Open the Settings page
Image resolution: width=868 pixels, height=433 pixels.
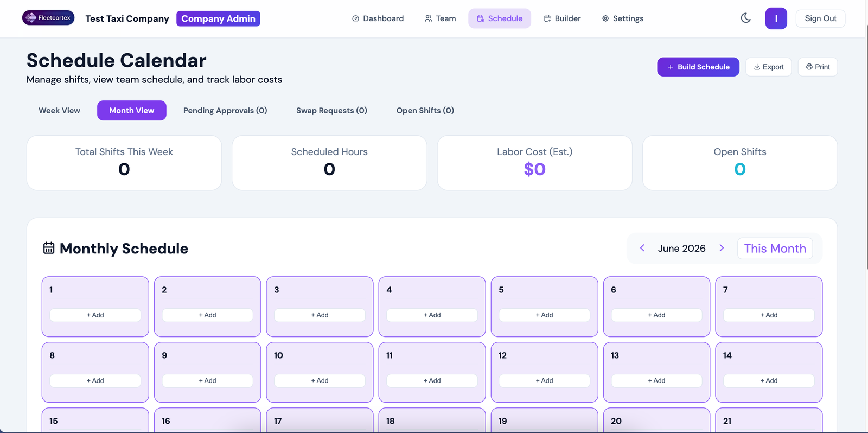tap(623, 18)
